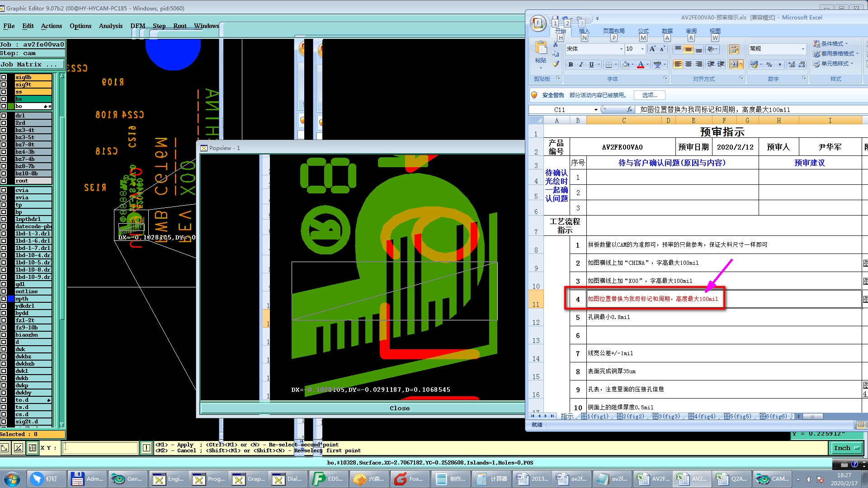Toggle checkbox for the sig8b layer
Screen dimensions: 868x488
(4, 77)
